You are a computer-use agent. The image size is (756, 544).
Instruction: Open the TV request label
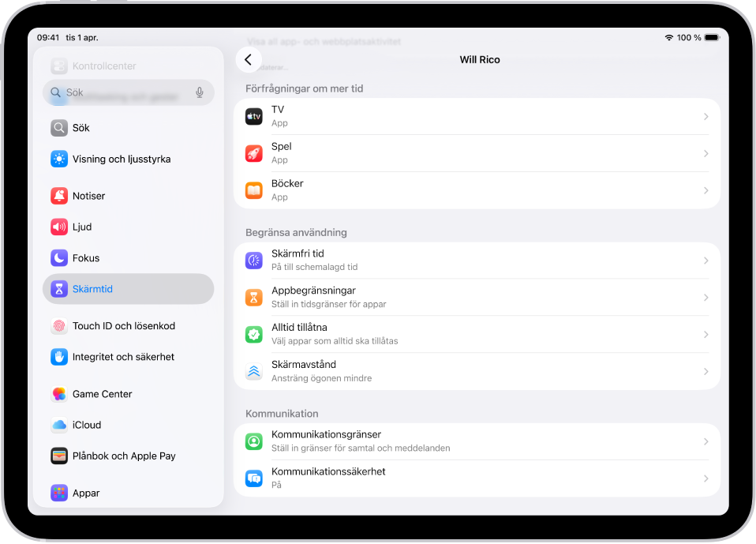pyautogui.click(x=278, y=110)
